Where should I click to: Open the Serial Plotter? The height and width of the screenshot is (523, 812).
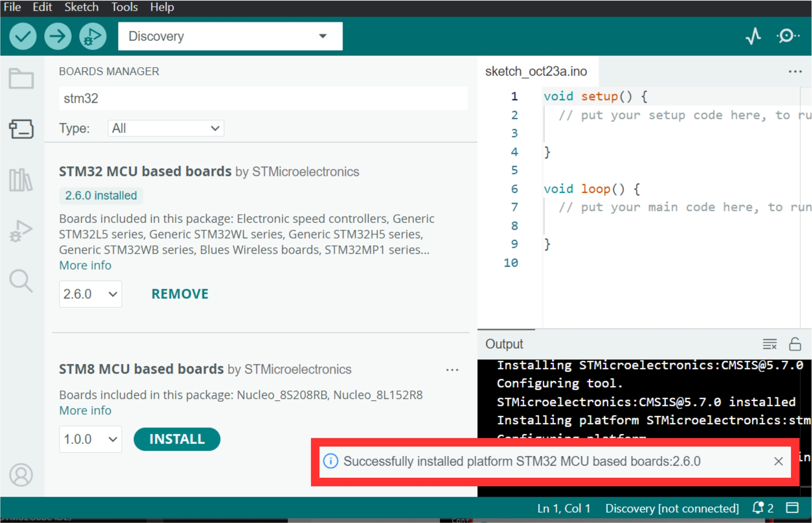(x=753, y=36)
